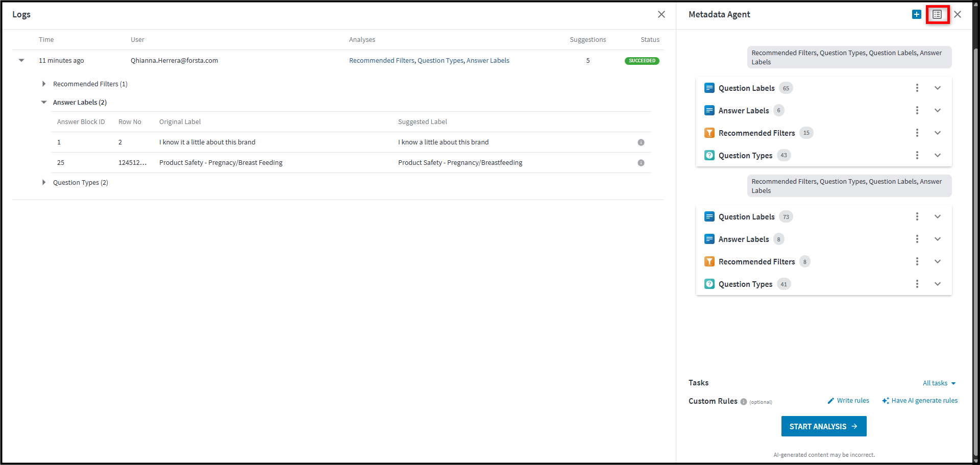Click original label 'I know it a little about this brand'
The height and width of the screenshot is (465, 980).
[x=207, y=142]
